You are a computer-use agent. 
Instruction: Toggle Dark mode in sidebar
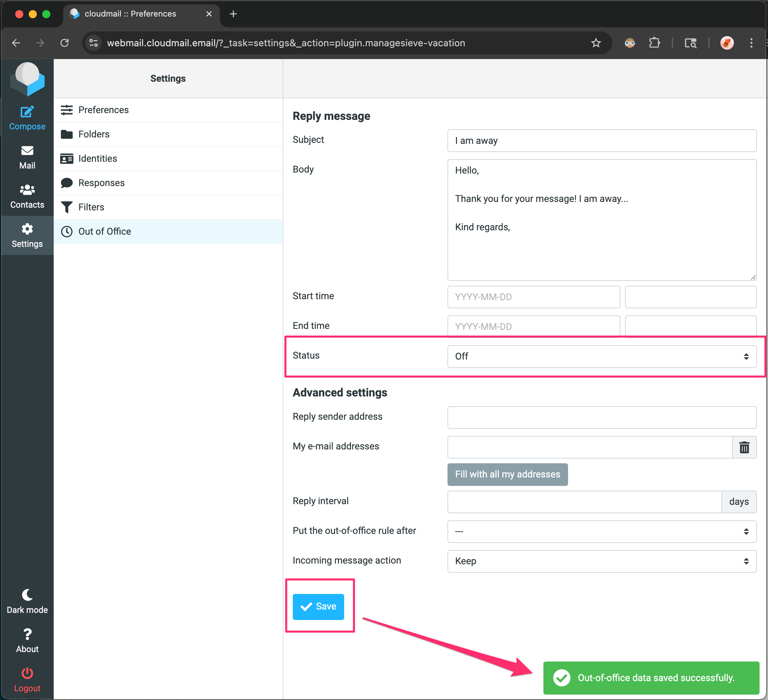click(27, 595)
